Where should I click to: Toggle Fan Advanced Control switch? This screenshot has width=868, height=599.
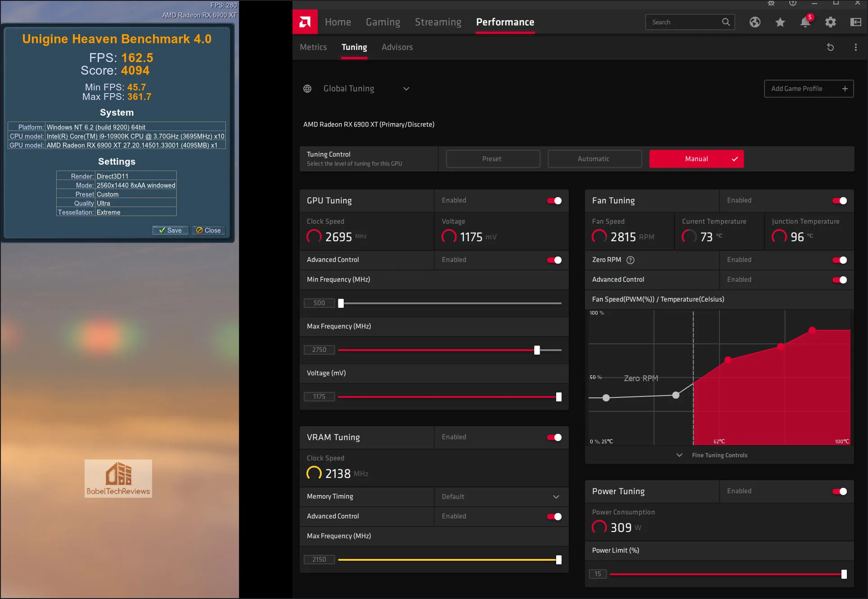click(x=840, y=280)
